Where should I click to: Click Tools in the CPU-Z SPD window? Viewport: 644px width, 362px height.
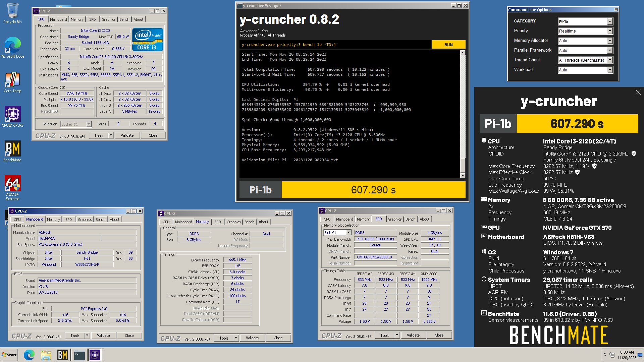tap(385, 335)
